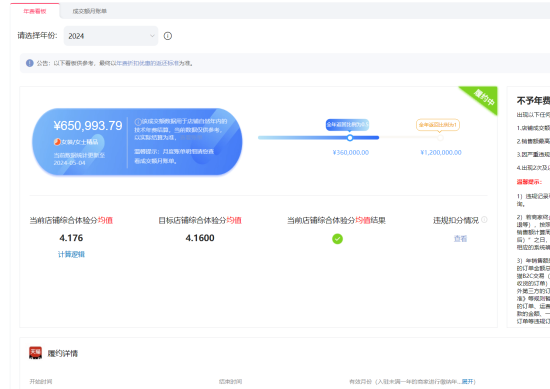Click the green checkmark result icon

coord(337,239)
